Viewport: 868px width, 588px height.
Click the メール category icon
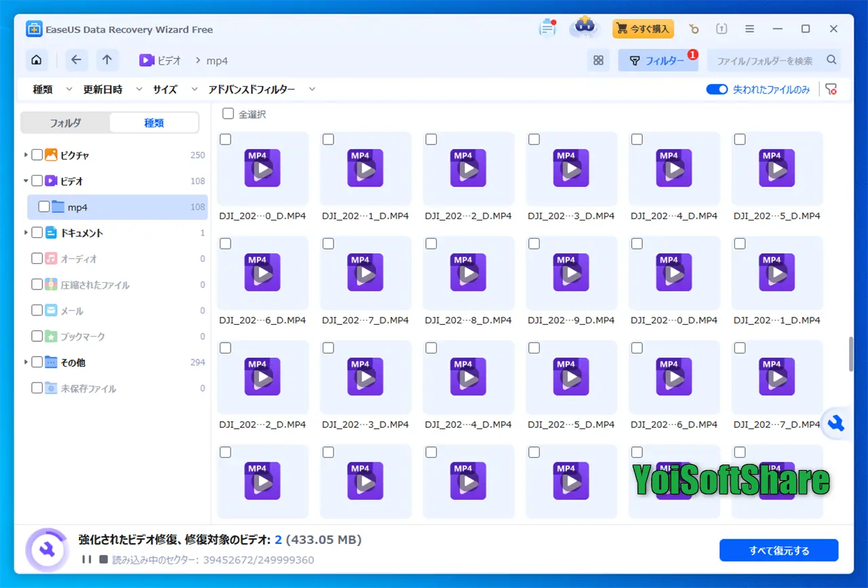point(51,311)
